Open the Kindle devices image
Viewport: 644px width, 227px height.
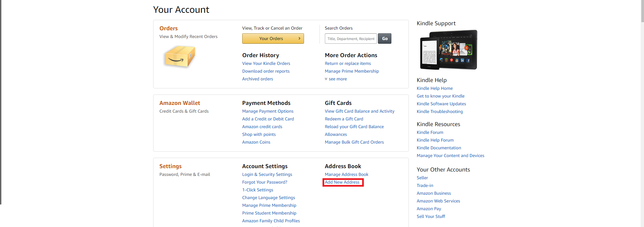click(448, 50)
